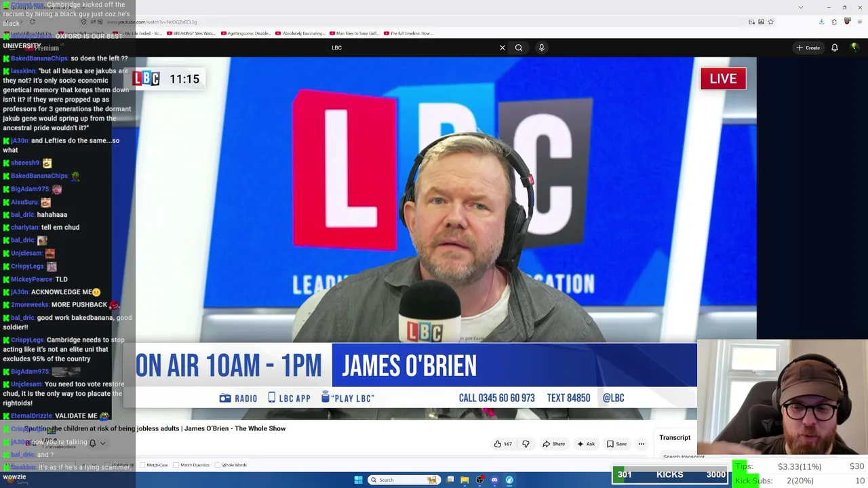
Task: Open the browser downloads icon
Action: [x=821, y=22]
